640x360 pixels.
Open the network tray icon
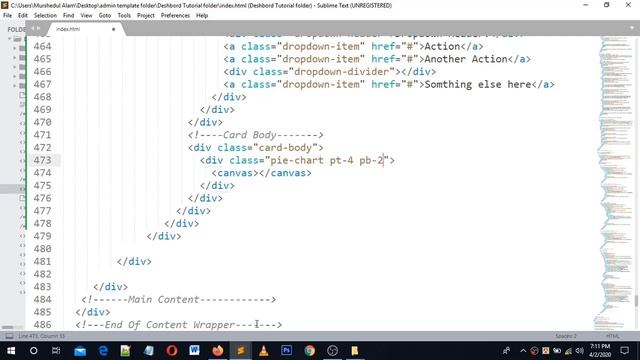pos(568,351)
